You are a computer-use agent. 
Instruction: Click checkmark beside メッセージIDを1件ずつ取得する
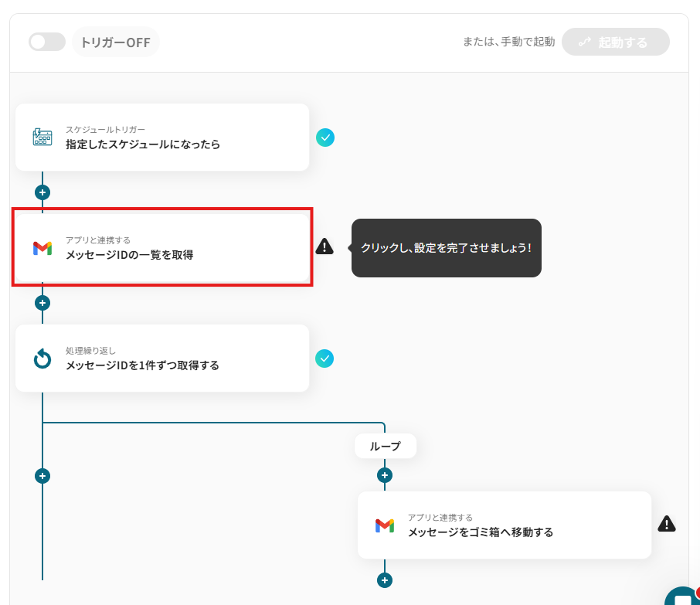(325, 359)
